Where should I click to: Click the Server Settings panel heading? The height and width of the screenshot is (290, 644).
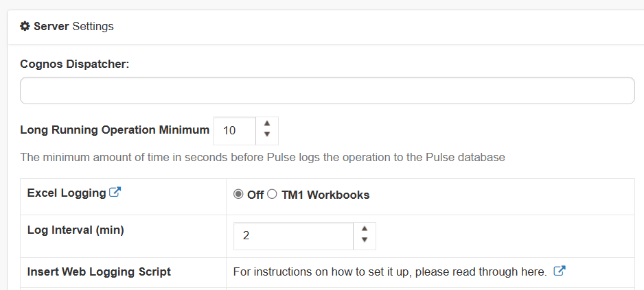point(67,26)
